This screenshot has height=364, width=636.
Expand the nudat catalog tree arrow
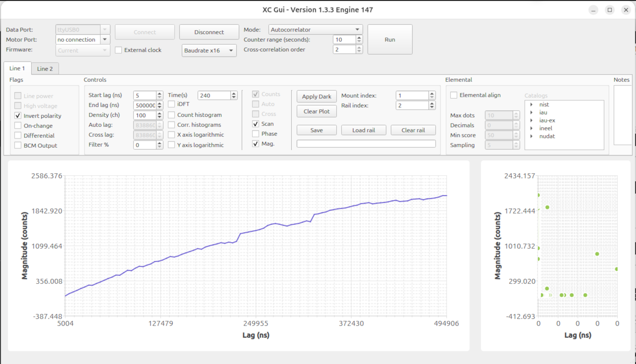[x=531, y=136]
